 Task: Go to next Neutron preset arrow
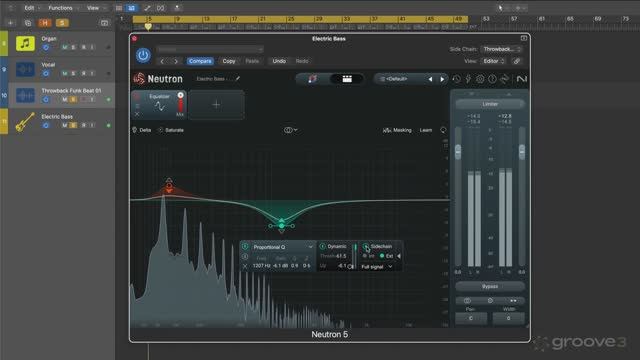point(442,79)
